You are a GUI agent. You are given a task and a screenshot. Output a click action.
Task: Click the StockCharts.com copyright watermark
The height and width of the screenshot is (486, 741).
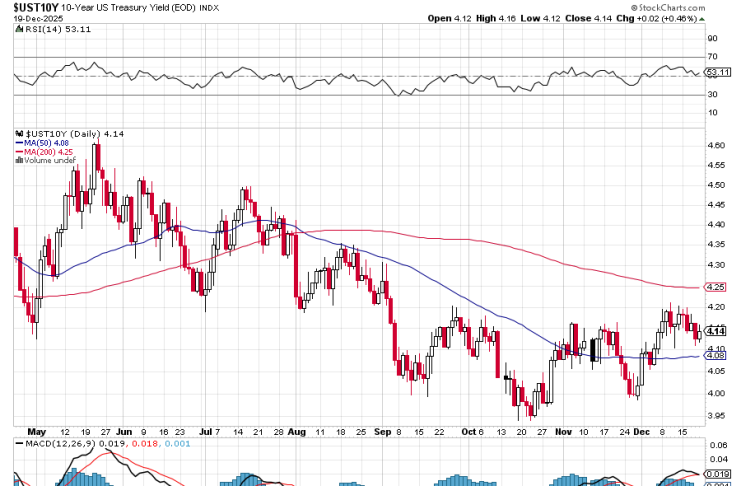pos(690,7)
